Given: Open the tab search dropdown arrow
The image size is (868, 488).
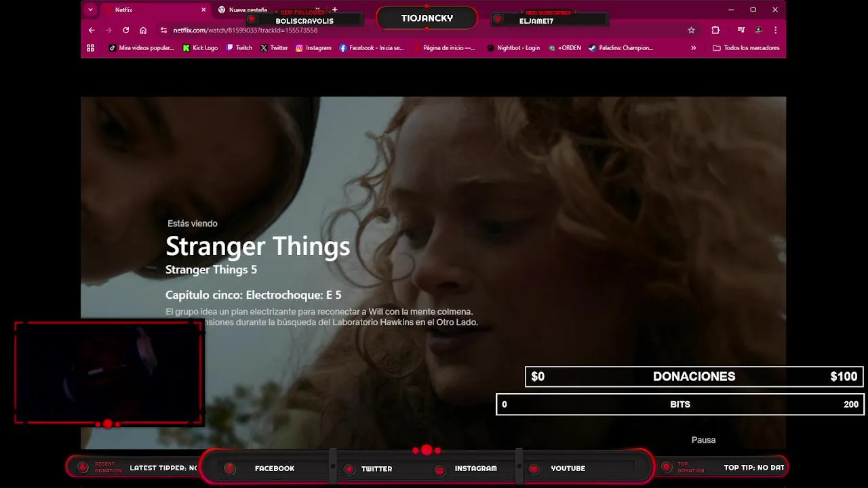Looking at the screenshot, I should (x=90, y=9).
